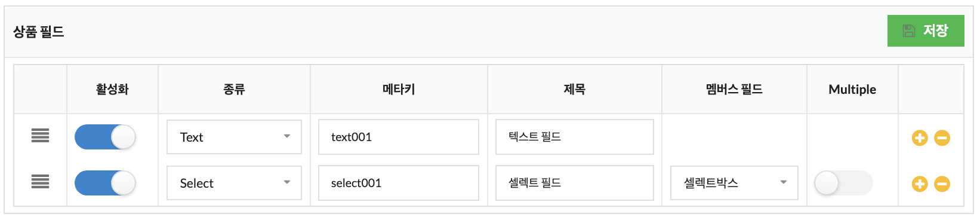Add a row after the select001 field

tap(920, 184)
